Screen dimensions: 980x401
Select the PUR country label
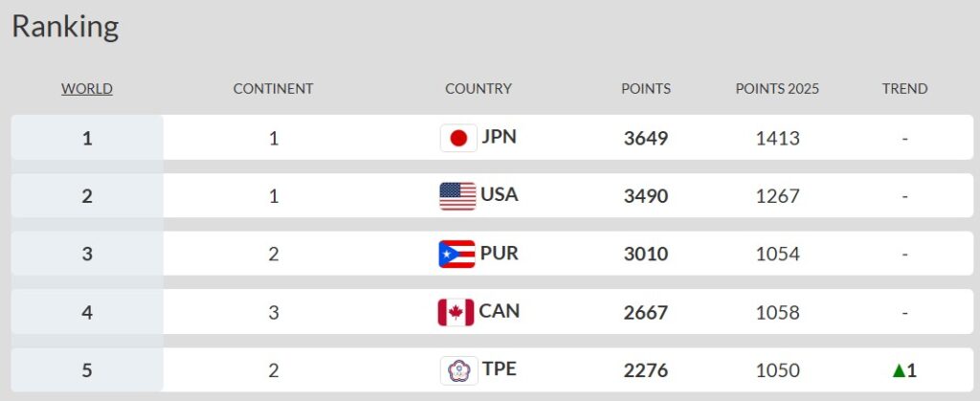[499, 254]
